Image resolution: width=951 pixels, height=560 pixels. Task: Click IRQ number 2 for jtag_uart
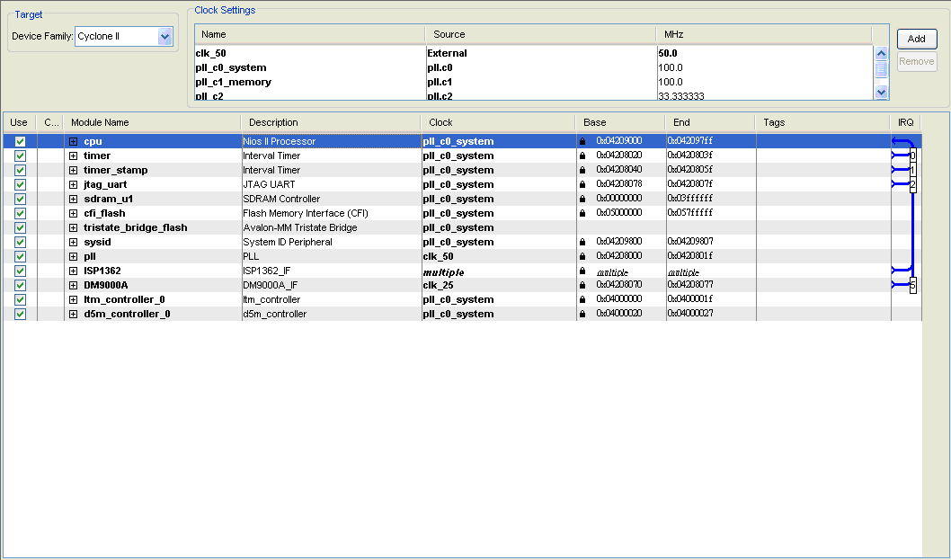coord(912,184)
